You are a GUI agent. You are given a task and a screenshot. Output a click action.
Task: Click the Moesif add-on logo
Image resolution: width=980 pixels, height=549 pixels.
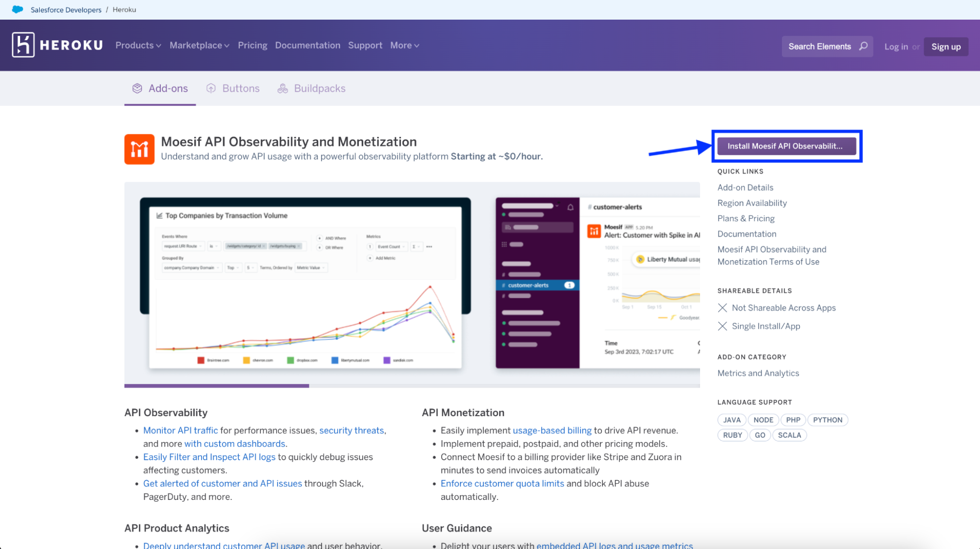(139, 148)
